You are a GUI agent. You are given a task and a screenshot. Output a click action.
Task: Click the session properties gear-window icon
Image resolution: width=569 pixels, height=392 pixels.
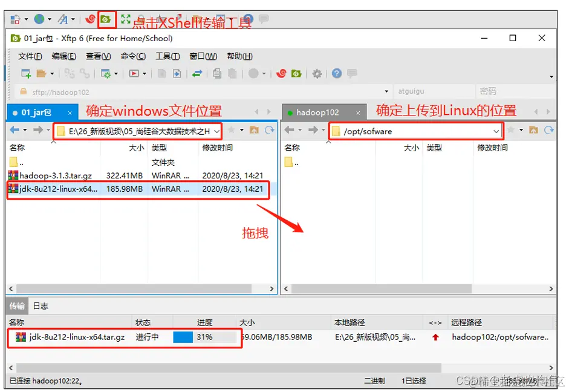106,74
